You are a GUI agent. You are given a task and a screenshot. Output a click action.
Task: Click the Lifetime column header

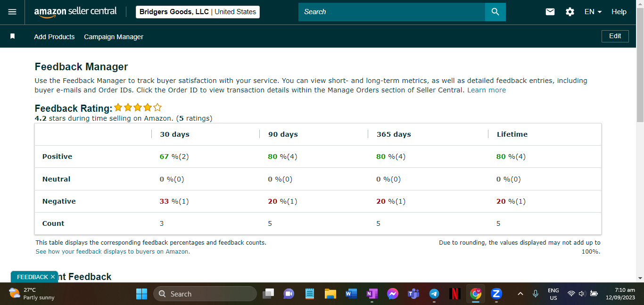(x=512, y=134)
